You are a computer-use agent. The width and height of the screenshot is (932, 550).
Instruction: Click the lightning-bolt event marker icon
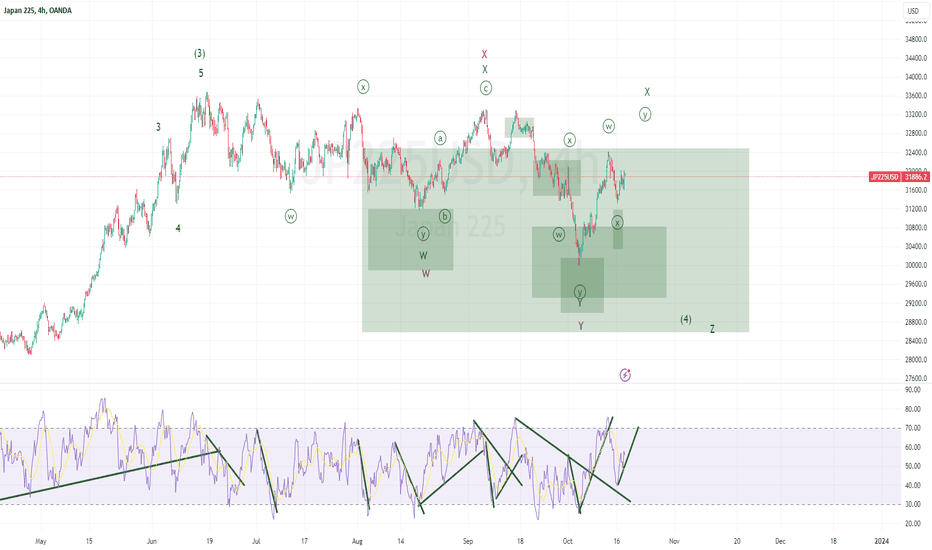(x=625, y=375)
